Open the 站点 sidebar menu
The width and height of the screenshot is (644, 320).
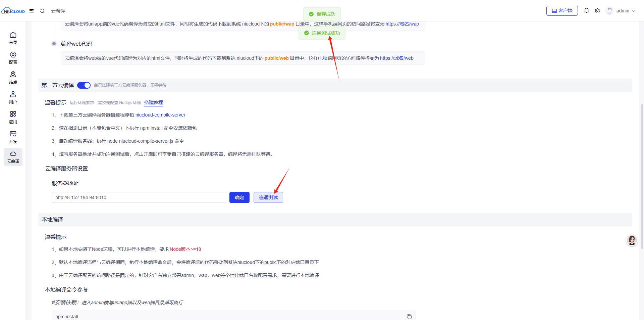13,78
